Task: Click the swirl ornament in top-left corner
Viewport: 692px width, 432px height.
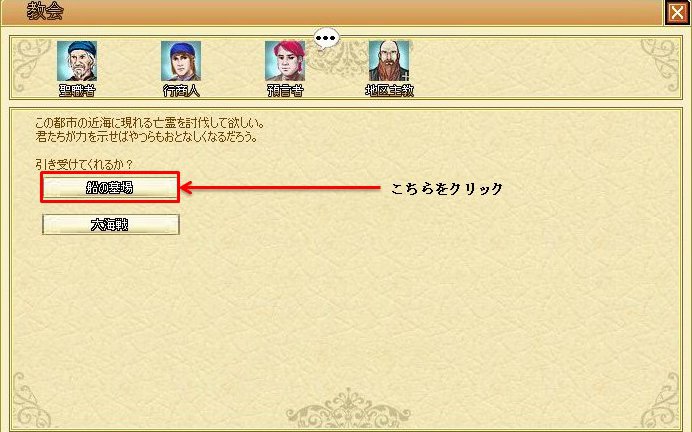Action: (27, 64)
